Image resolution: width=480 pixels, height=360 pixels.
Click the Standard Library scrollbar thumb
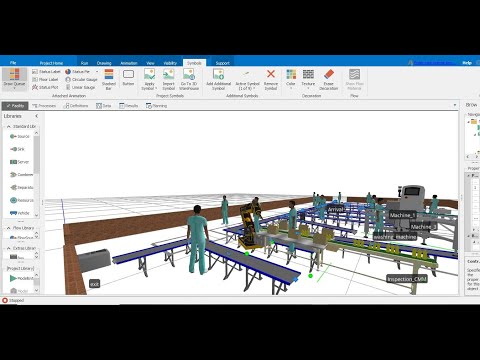(37, 154)
